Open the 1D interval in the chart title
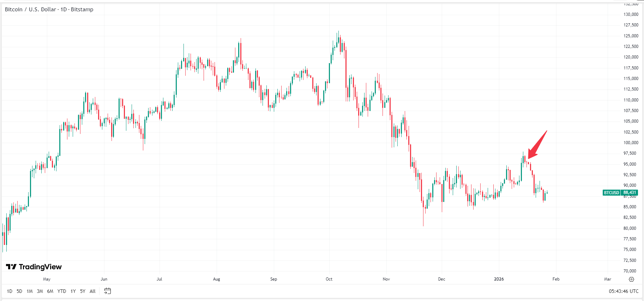The height and width of the screenshot is (301, 644). pos(64,10)
